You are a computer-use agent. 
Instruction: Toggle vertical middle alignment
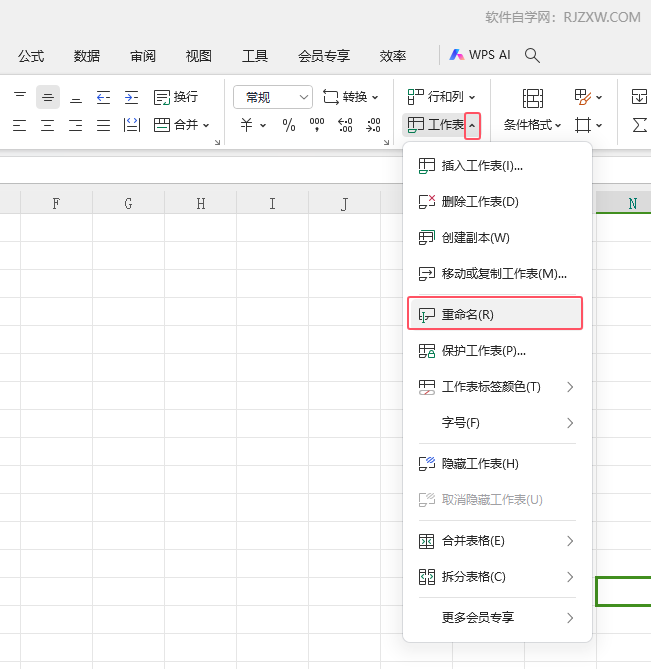tap(48, 97)
